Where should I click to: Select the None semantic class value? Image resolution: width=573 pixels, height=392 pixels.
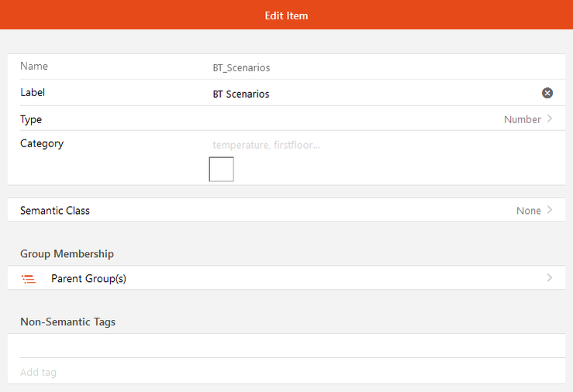click(529, 211)
